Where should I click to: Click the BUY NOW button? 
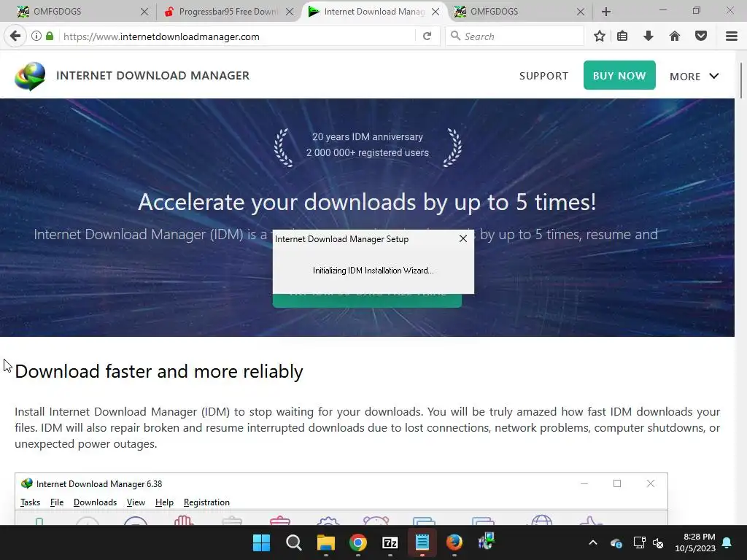(x=619, y=75)
